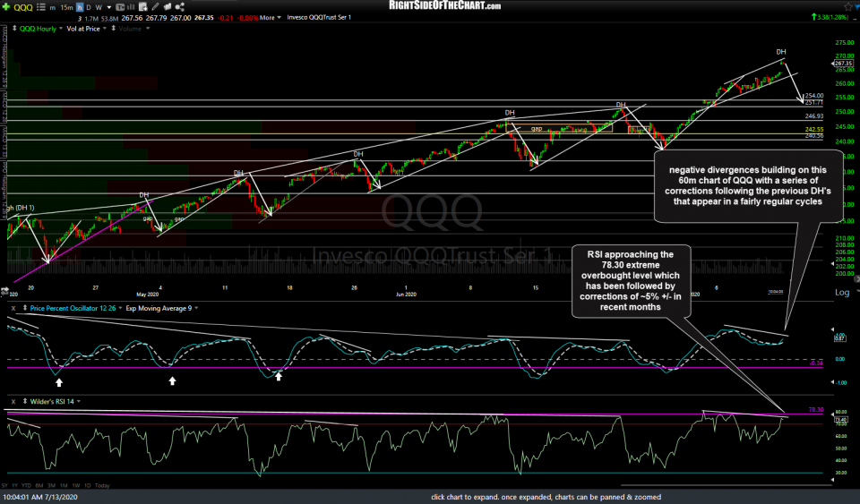This screenshot has width=860, height=504.
Task: Click the 242.55 yellow price level label
Action: click(814, 129)
